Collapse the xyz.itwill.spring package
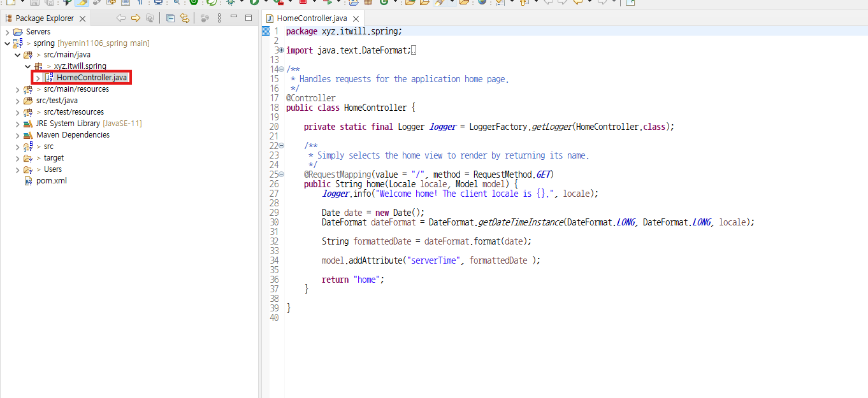Image resolution: width=868 pixels, height=398 pixels. click(x=27, y=66)
